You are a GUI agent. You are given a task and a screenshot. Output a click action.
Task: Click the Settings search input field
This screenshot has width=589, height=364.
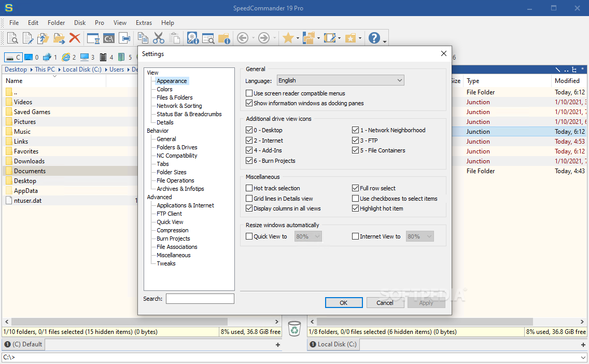pyautogui.click(x=200, y=299)
